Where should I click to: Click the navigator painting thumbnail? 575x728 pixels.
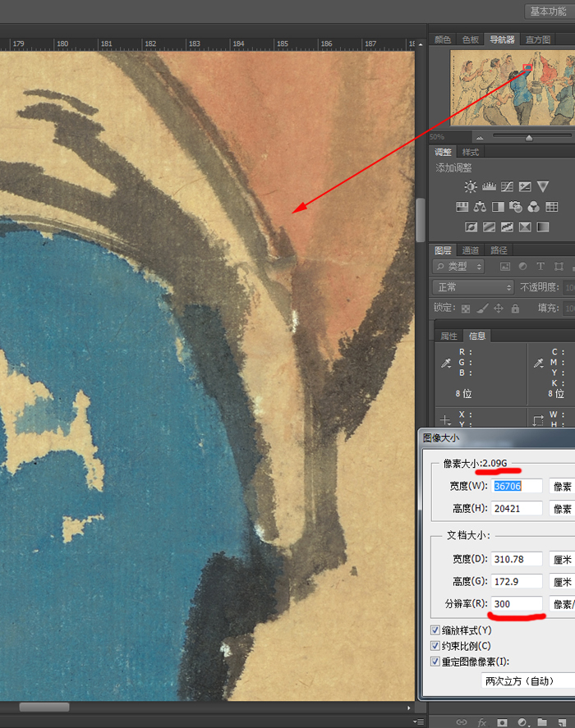[513, 88]
